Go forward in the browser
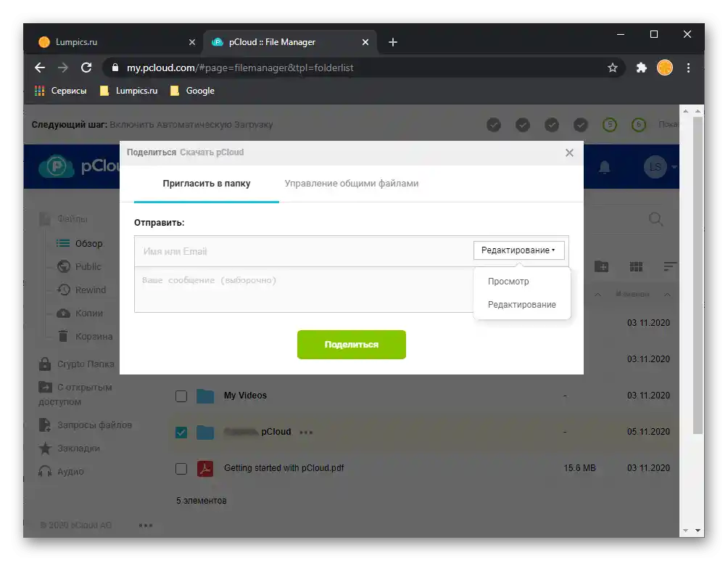Screen dimensions: 728x561 62,68
